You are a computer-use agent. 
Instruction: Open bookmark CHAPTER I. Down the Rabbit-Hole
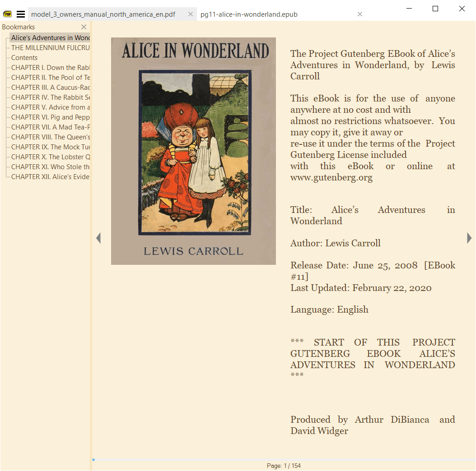point(51,68)
